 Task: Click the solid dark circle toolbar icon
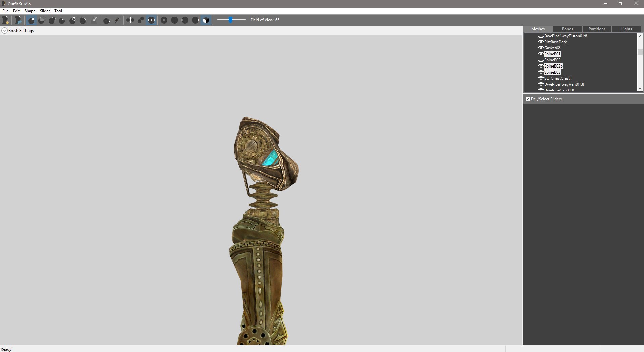tap(175, 20)
